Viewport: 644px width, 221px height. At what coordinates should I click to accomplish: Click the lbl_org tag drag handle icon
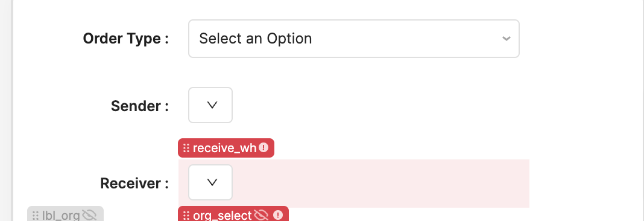[36, 215]
